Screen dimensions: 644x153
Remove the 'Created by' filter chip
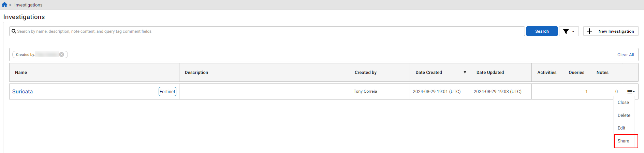62,55
